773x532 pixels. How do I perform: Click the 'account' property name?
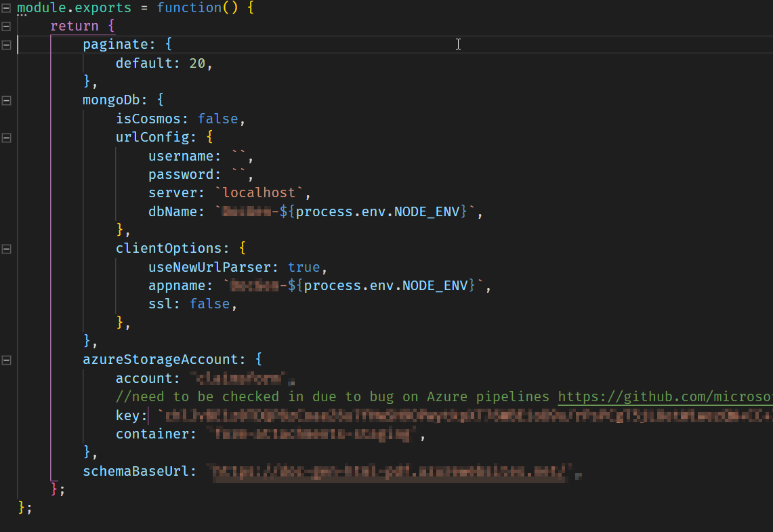[144, 379]
